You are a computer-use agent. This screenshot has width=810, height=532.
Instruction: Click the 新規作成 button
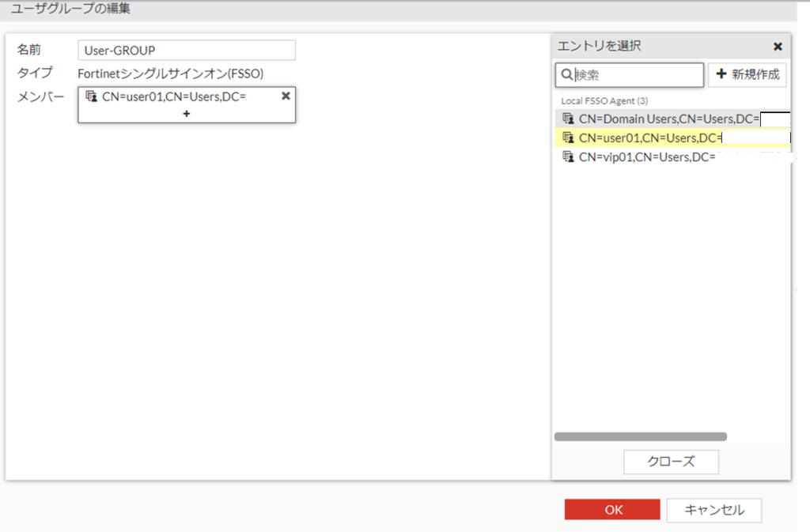(x=748, y=75)
